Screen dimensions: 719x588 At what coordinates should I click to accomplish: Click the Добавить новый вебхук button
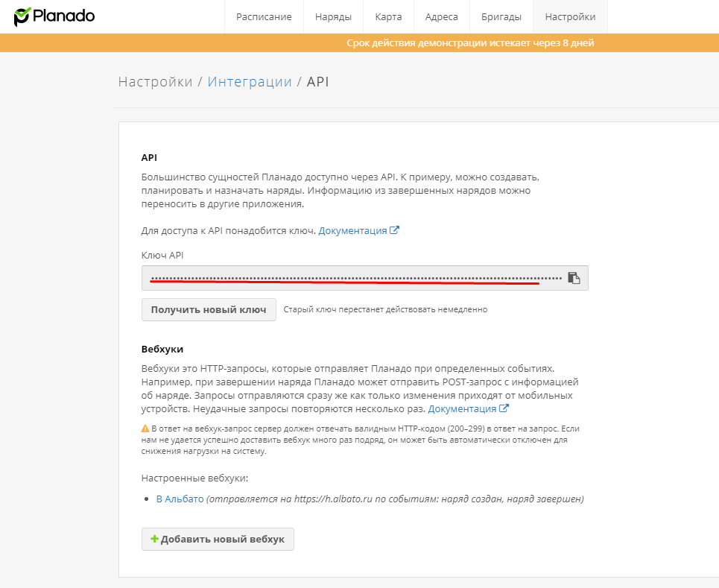pyautogui.click(x=218, y=539)
